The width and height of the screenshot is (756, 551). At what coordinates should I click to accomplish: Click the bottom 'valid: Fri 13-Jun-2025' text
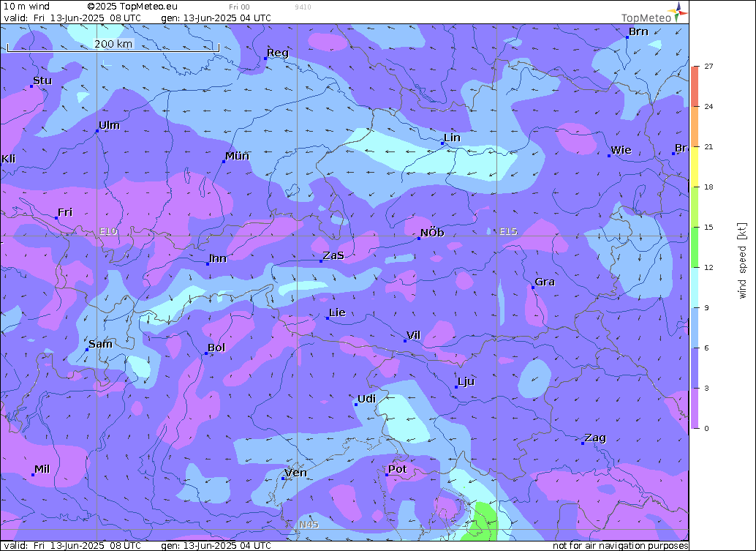pyautogui.click(x=72, y=546)
